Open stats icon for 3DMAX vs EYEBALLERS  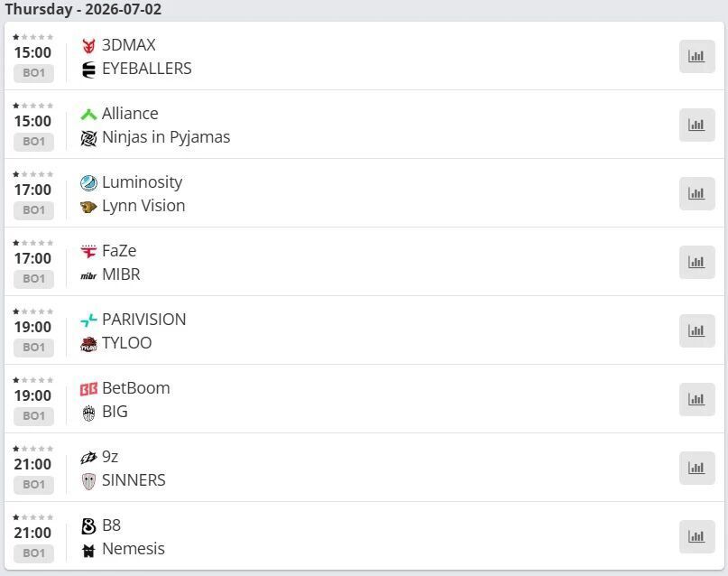point(697,56)
